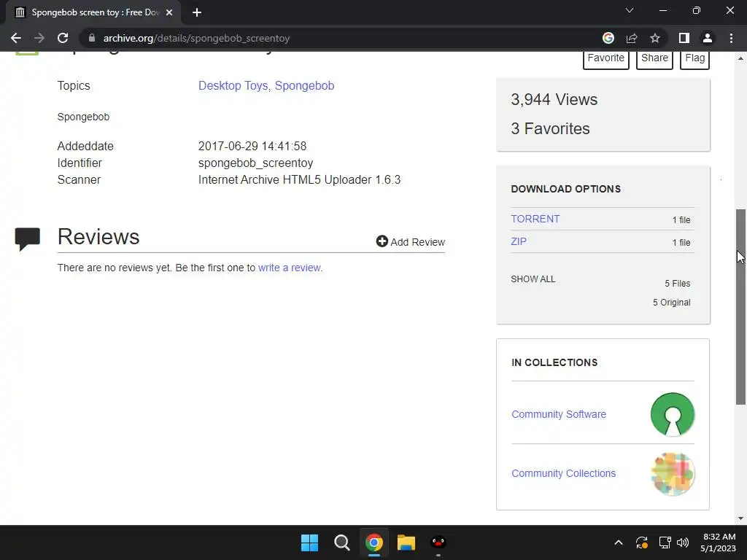Open Google icon in address bar
Image resolution: width=747 pixels, height=560 pixels.
[608, 38]
